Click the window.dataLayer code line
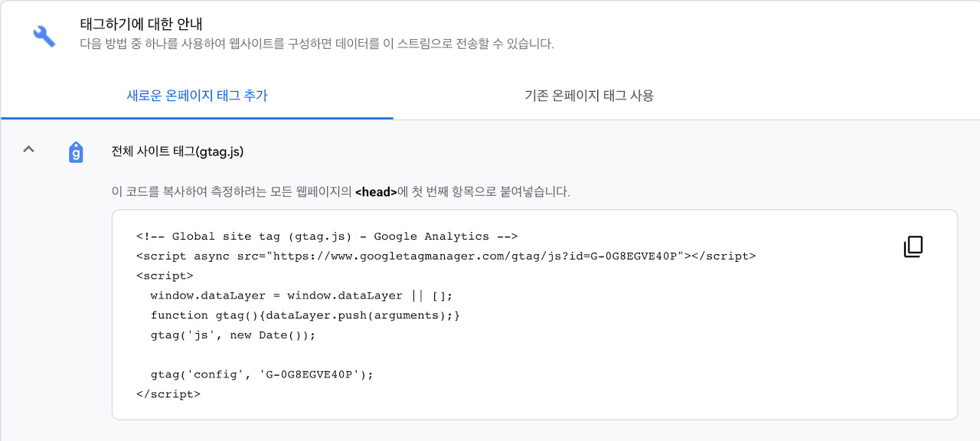 tap(296, 296)
